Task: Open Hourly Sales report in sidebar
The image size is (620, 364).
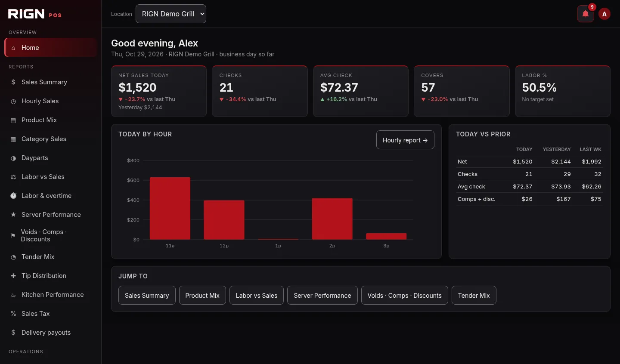Action: [51, 101]
